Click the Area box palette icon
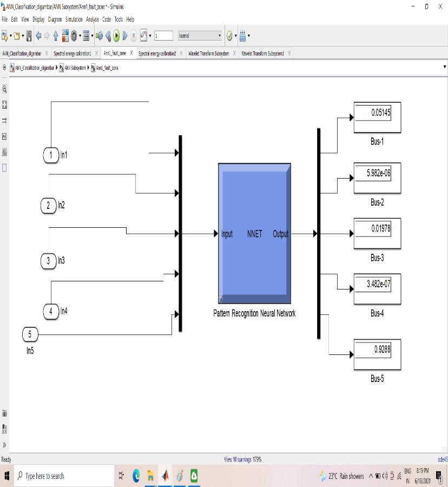 tap(4, 168)
